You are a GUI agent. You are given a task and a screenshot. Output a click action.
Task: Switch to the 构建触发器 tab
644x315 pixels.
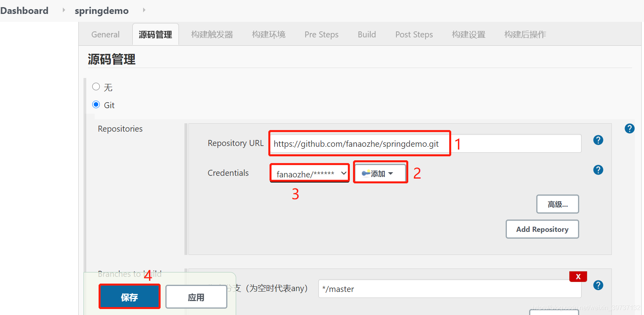coord(212,35)
